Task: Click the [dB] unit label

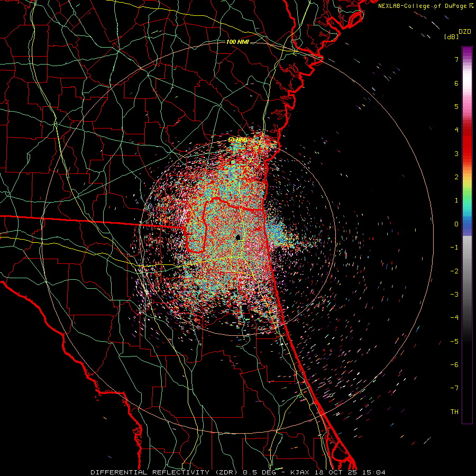Action: (451, 36)
